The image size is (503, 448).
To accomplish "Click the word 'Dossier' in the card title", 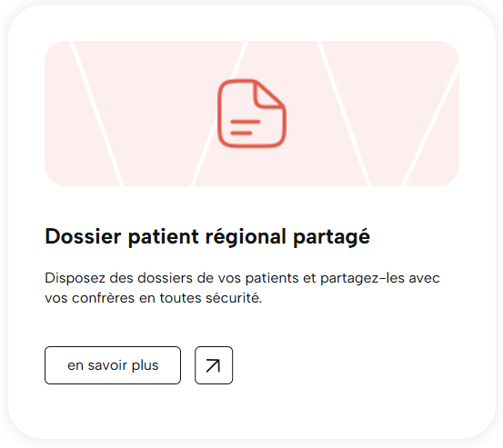I will (x=83, y=236).
